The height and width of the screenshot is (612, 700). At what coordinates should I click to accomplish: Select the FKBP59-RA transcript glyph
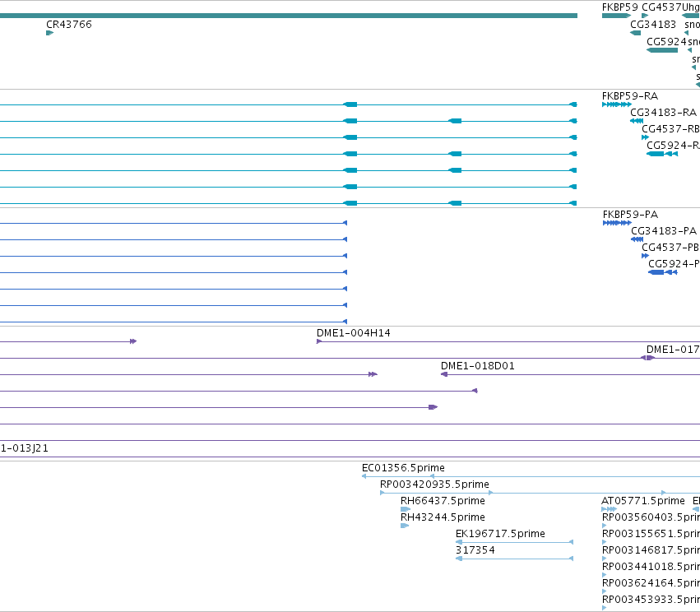pos(617,104)
